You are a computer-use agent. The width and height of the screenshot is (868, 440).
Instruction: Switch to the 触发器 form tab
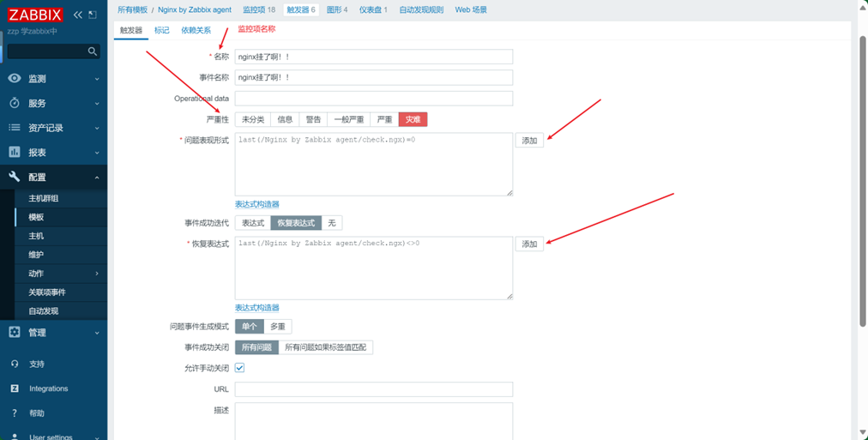coord(131,30)
